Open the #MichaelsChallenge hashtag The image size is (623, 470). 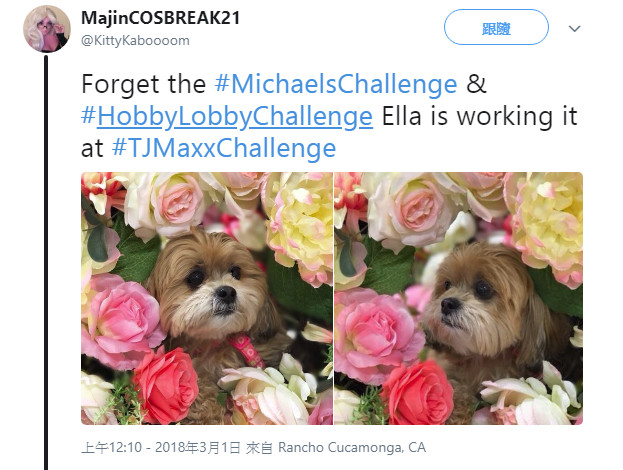pyautogui.click(x=336, y=84)
